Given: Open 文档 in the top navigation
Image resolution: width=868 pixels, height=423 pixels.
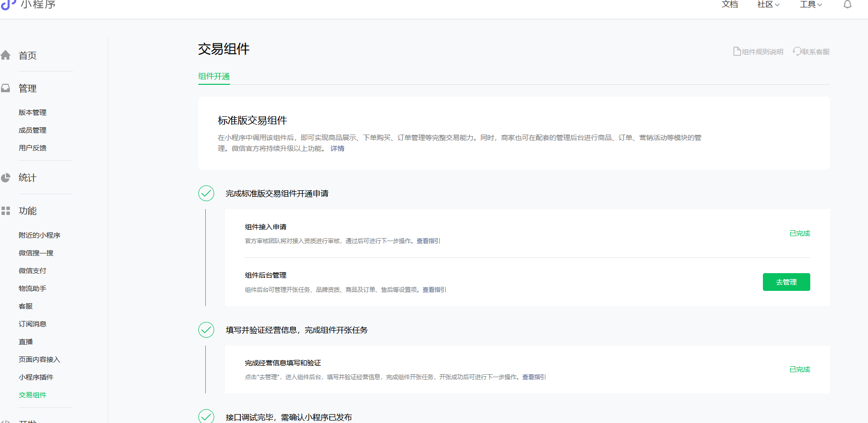Looking at the screenshot, I should pos(730,4).
